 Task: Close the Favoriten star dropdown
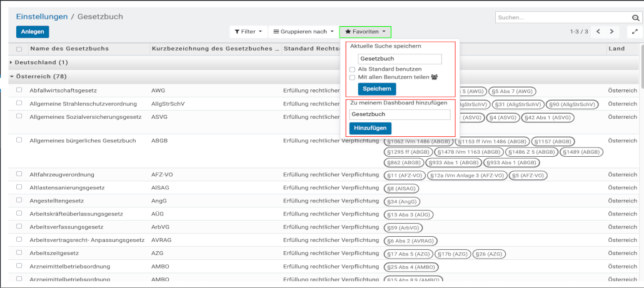point(365,31)
